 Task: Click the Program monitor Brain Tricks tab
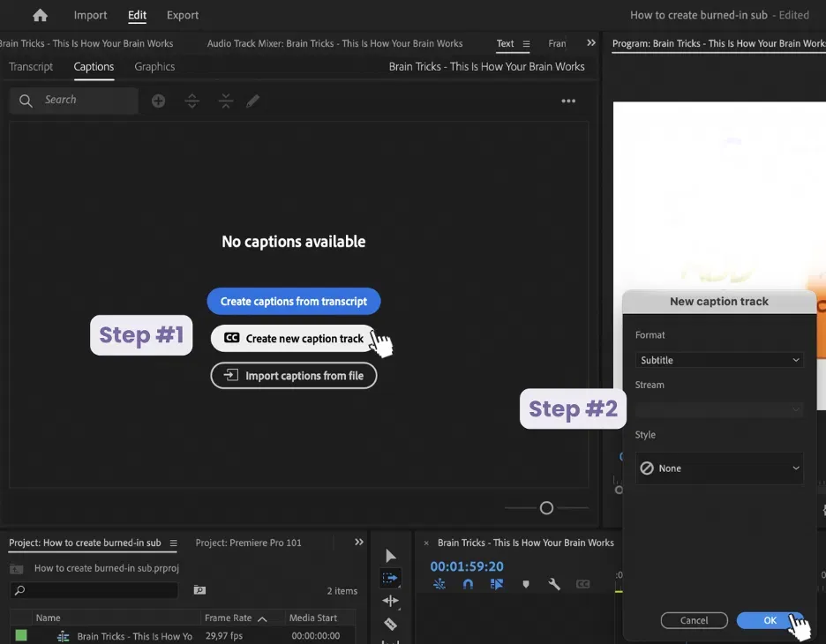(718, 44)
